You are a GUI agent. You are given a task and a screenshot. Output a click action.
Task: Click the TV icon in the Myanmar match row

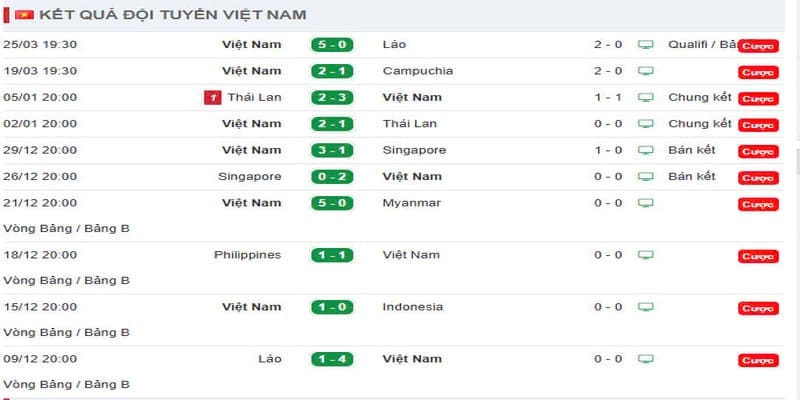646,203
